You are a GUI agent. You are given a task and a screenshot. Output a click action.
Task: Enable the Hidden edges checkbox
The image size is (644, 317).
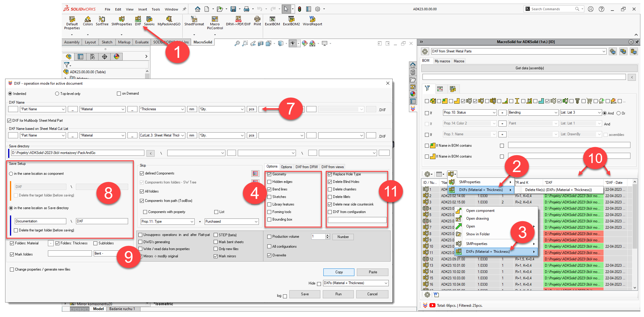pyautogui.click(x=269, y=182)
